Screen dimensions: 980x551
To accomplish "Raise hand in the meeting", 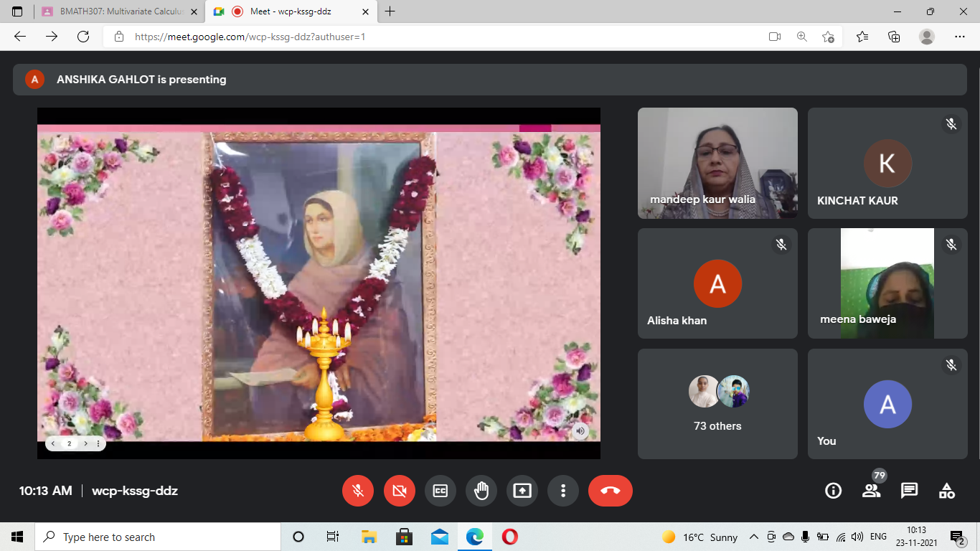I will tap(481, 491).
